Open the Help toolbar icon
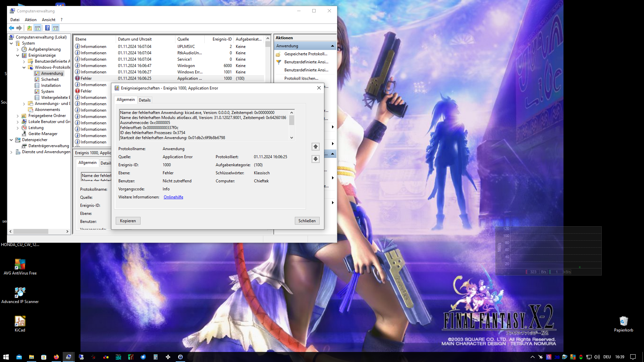The image size is (644, 362). point(48,28)
